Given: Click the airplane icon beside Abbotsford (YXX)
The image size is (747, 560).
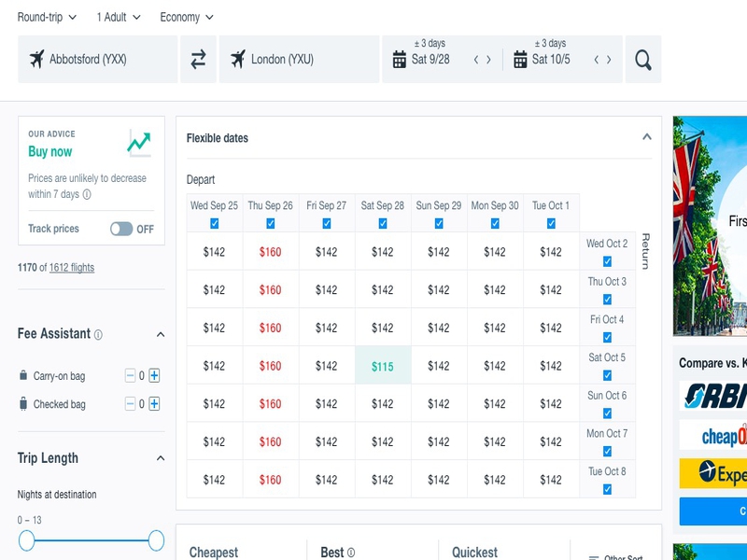Looking at the screenshot, I should tap(36, 59).
